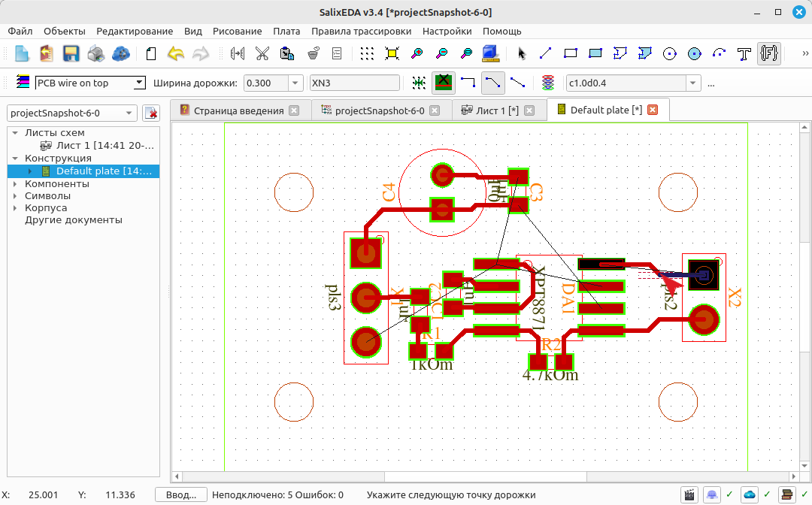Toggle the {F} field tool button

pyautogui.click(x=769, y=53)
